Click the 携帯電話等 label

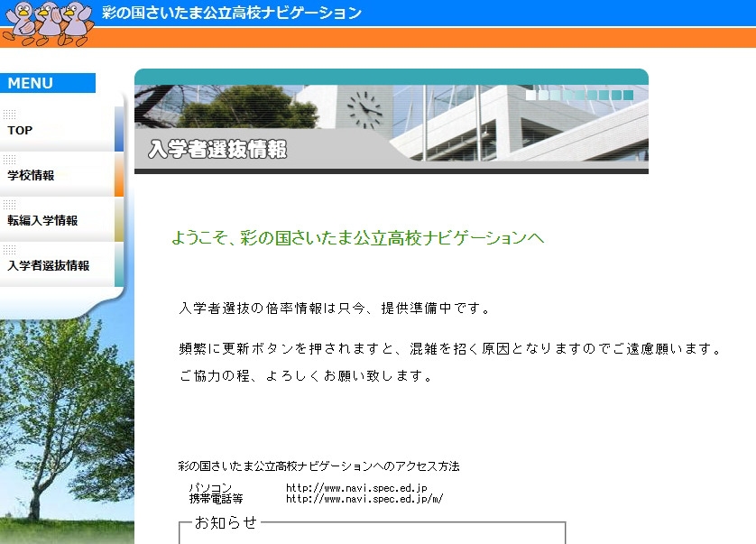[216, 499]
